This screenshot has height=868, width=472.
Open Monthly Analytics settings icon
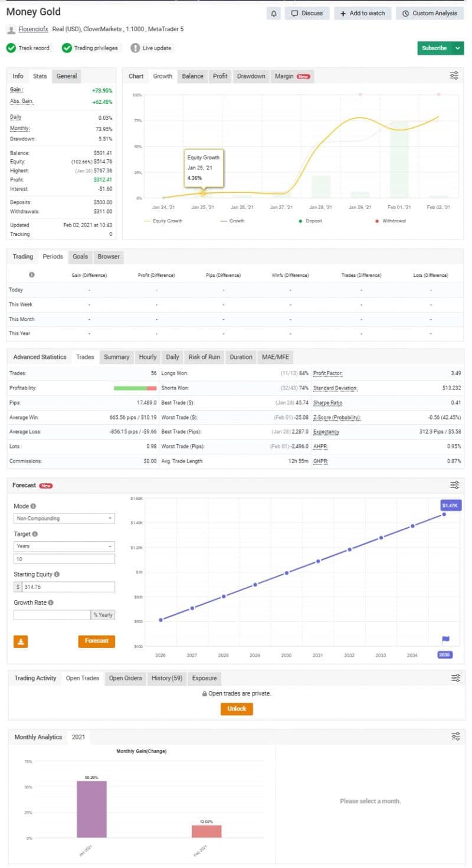455,736
